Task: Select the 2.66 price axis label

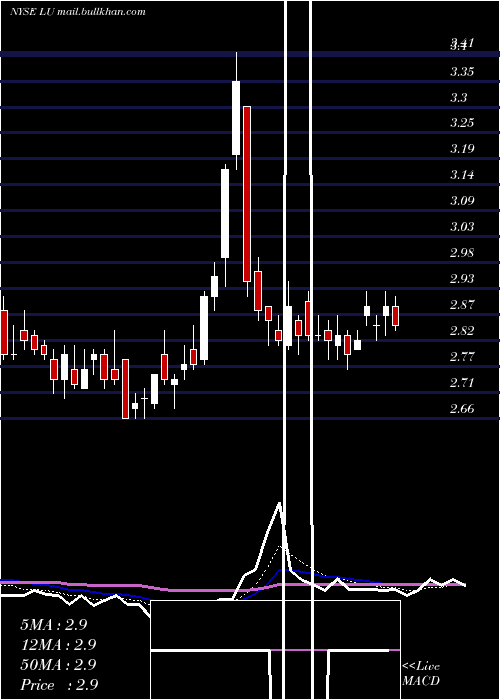Action: (462, 409)
